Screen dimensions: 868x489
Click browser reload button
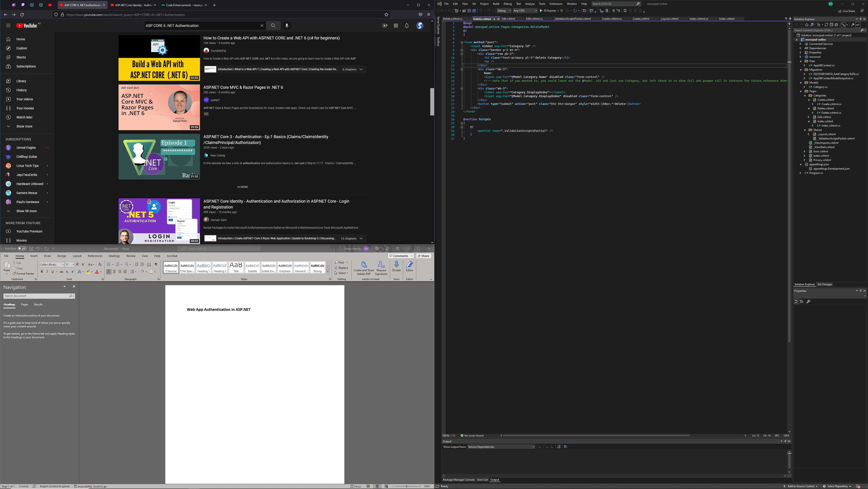click(22, 14)
